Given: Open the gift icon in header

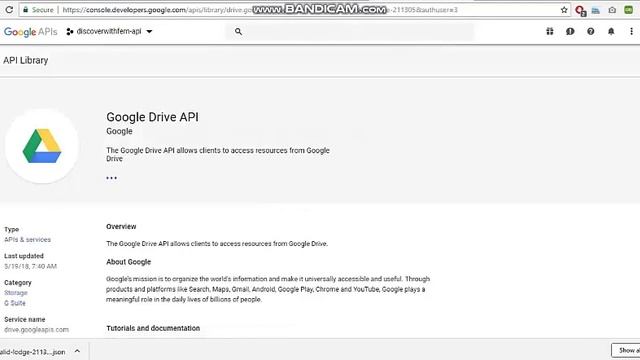Looking at the screenshot, I should [550, 31].
